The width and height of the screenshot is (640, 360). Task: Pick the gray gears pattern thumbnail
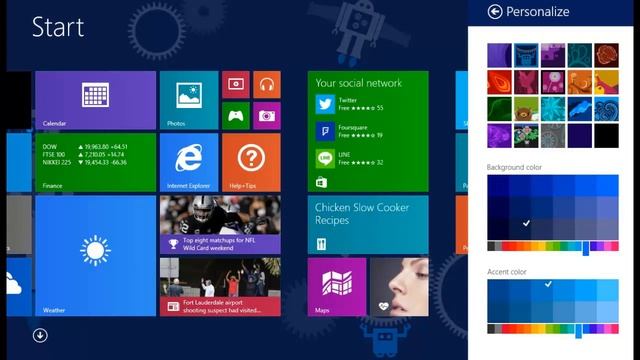click(x=553, y=136)
